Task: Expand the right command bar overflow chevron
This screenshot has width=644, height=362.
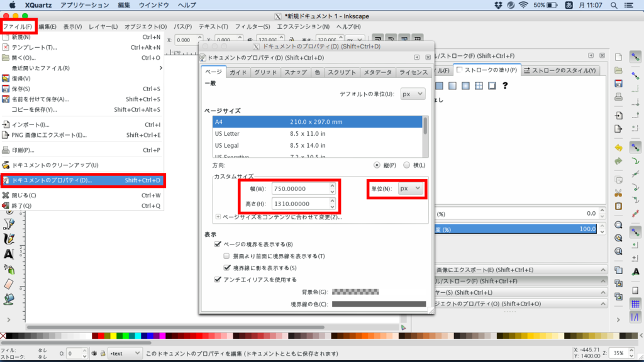Action: (x=618, y=320)
